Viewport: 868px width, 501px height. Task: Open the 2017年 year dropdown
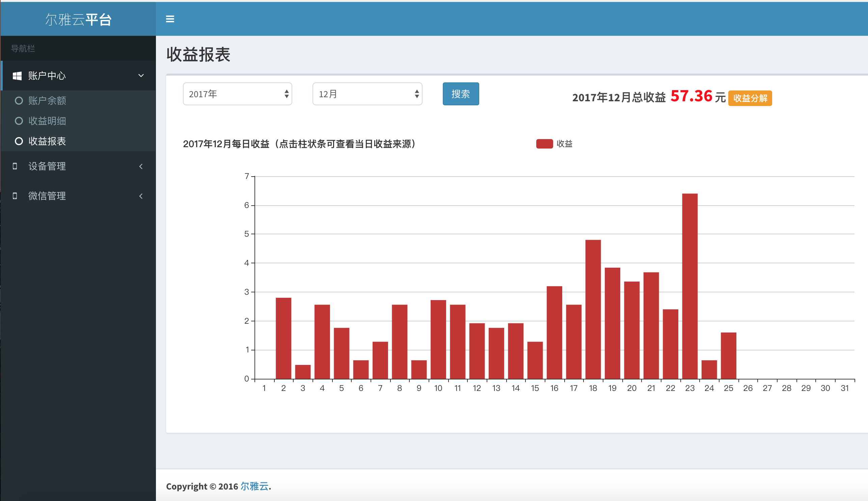click(x=237, y=94)
